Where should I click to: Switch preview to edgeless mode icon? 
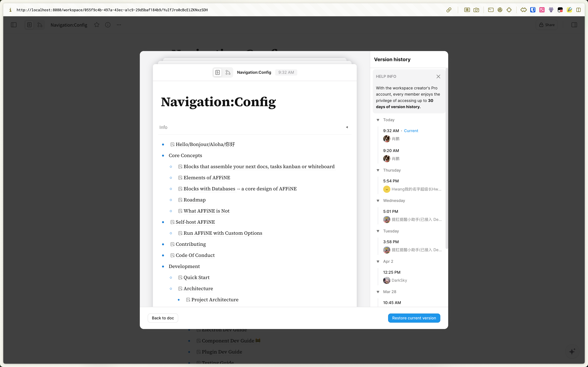pos(228,72)
